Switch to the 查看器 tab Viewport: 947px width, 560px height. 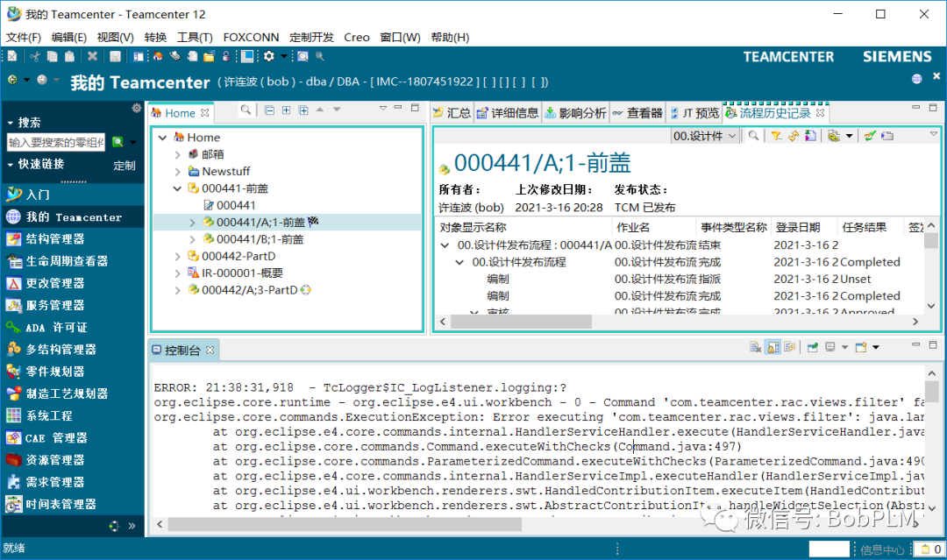(637, 113)
